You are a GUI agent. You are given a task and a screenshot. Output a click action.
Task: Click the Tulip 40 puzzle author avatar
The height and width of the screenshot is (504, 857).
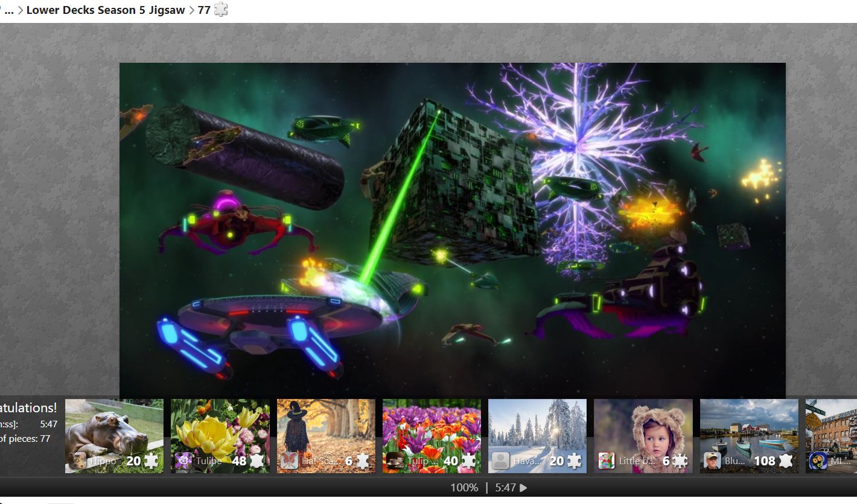[395, 461]
